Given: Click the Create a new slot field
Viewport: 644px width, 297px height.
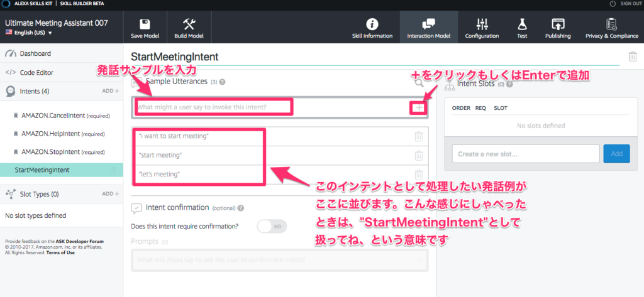Looking at the screenshot, I should 526,154.
